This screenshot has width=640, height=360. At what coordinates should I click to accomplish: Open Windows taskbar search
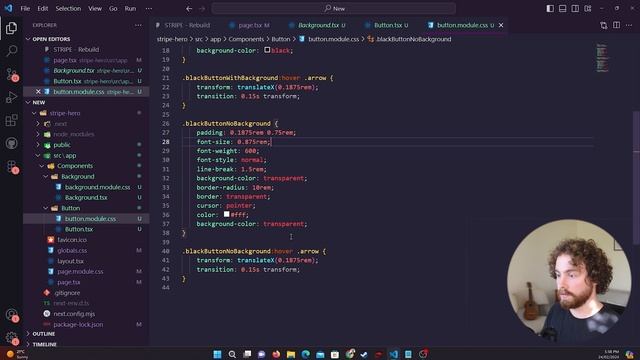[232, 354]
